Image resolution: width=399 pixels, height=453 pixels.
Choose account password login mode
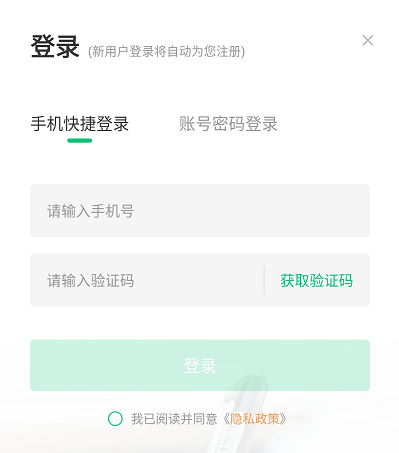(228, 124)
